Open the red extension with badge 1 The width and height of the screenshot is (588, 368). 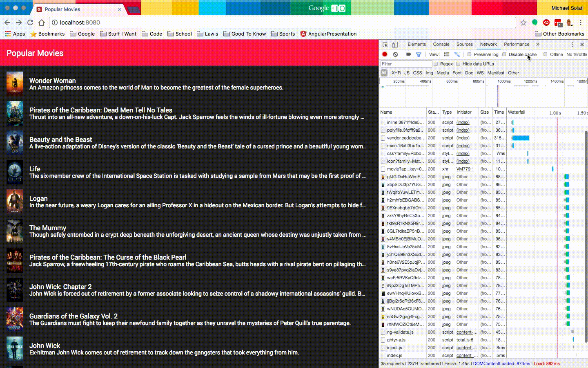(x=558, y=23)
